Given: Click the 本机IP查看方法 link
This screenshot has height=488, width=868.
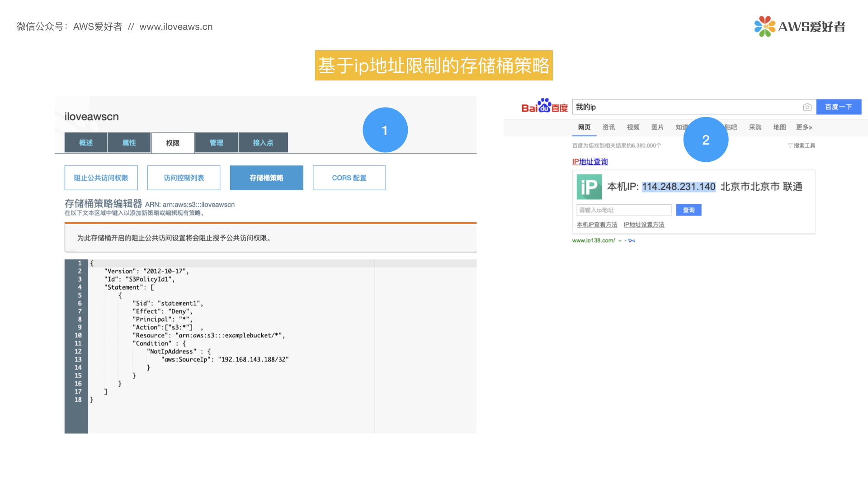Looking at the screenshot, I should (x=597, y=224).
